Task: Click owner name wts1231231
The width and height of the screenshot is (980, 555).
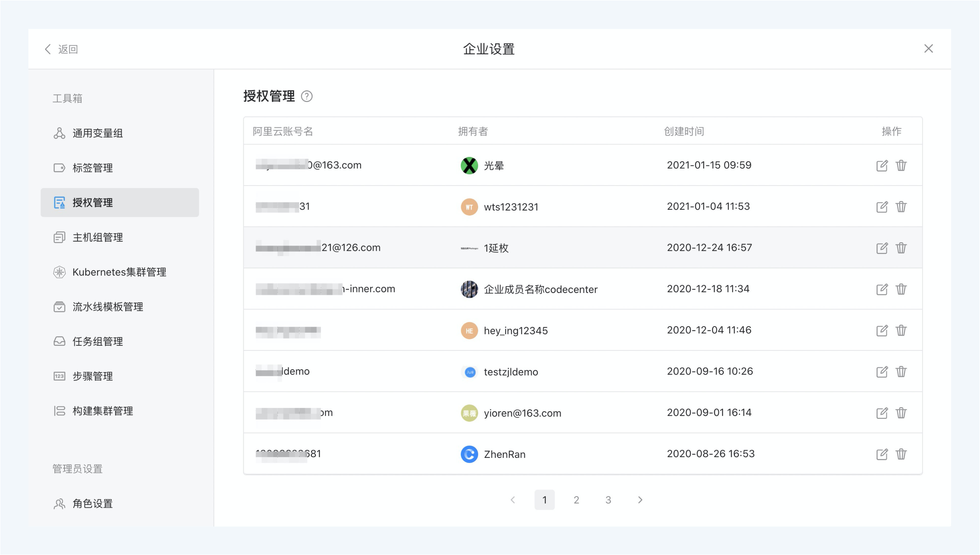Action: [x=511, y=207]
